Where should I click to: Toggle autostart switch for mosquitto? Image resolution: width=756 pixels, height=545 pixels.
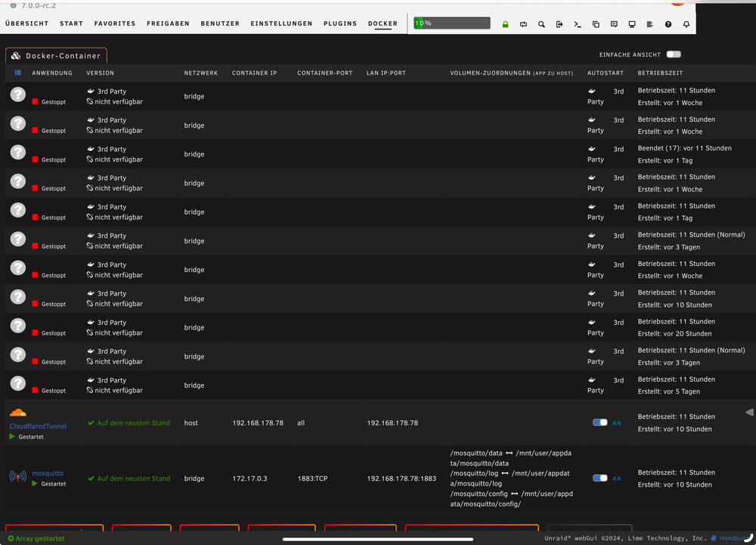click(600, 478)
